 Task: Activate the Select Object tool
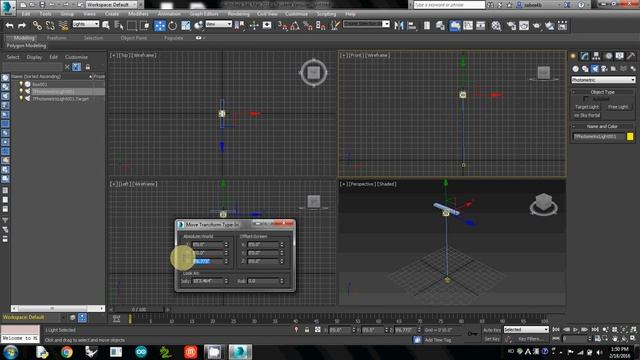(106, 26)
